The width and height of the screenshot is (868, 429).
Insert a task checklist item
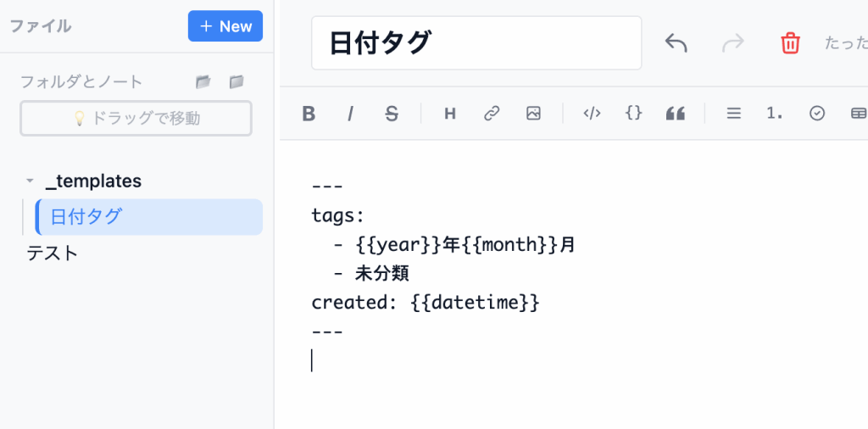[x=817, y=114]
